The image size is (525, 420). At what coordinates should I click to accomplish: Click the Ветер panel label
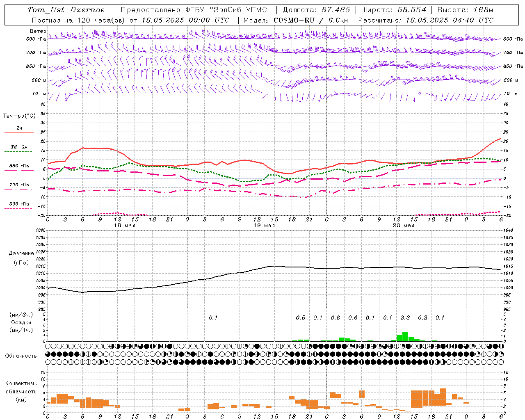pyautogui.click(x=38, y=31)
